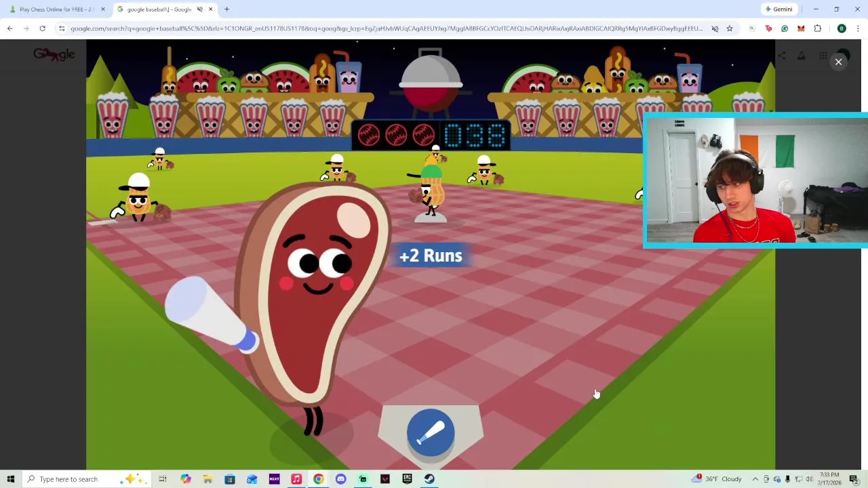Viewport: 868px width, 488px height.
Task: Launch Copilot from the taskbar
Action: [185, 479]
